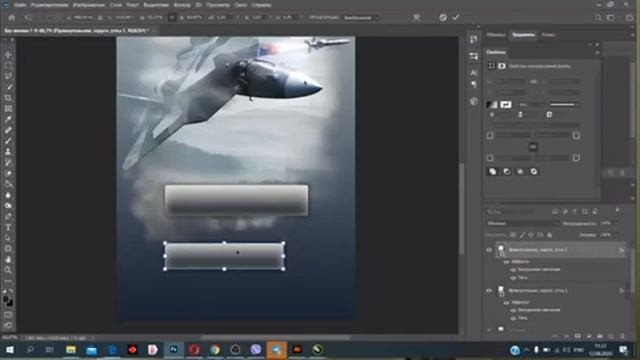Open the Windows Start button
Viewport: 640px width, 360px height.
click(x=10, y=350)
